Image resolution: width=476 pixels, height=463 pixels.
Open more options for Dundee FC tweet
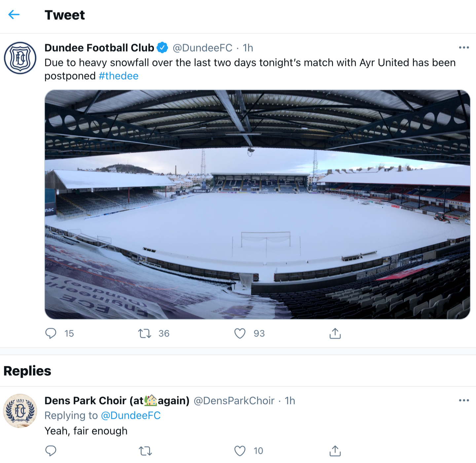(464, 48)
